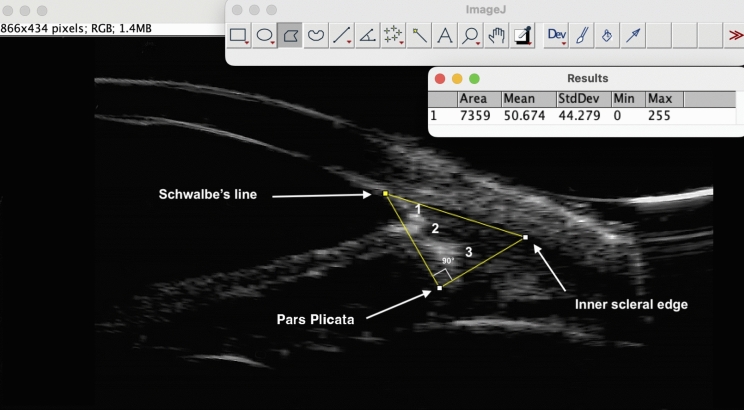744x410 pixels.
Task: Zoom the Results window with green button
Action: pos(474,79)
